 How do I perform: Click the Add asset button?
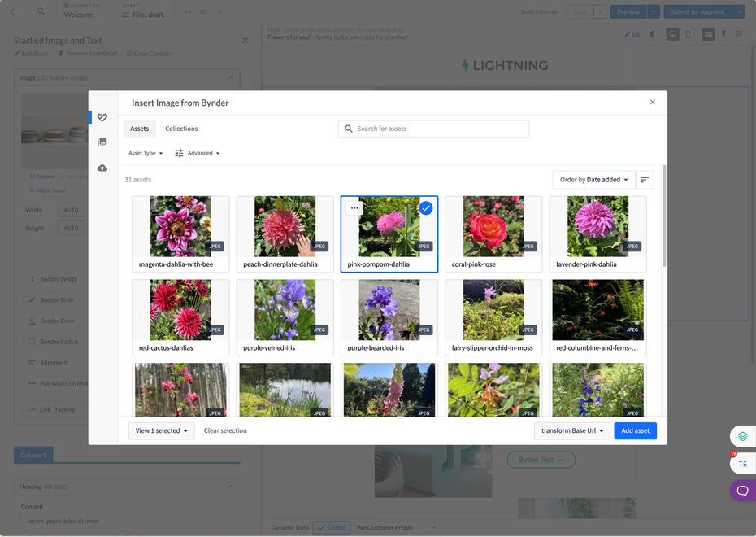pos(635,430)
